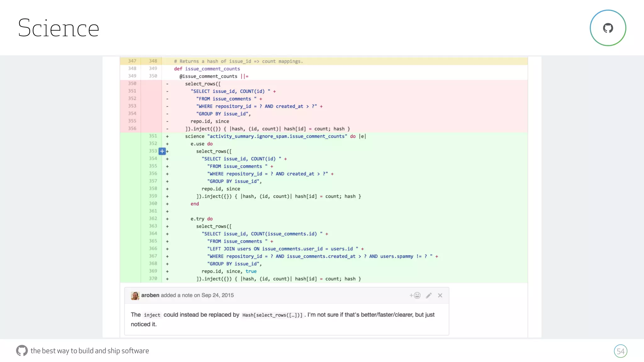This screenshot has width=644, height=362.
Task: Click new line number 362 at e.try do
Action: coord(153,219)
